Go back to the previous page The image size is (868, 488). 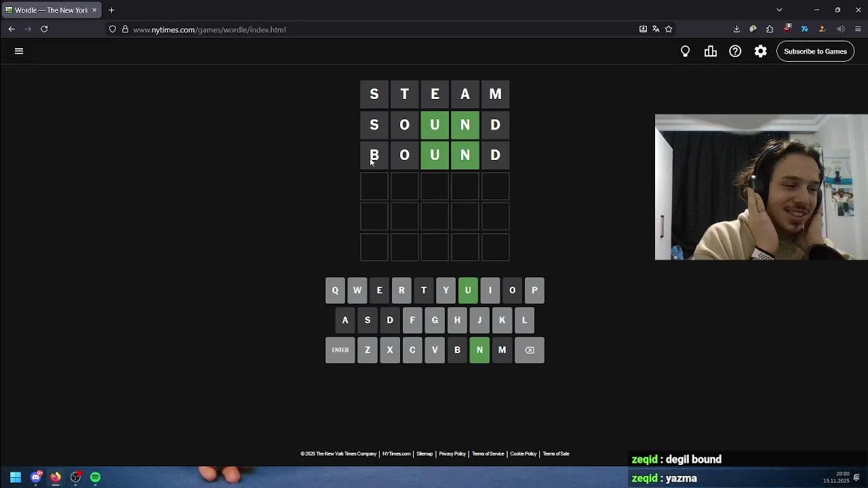(x=12, y=29)
